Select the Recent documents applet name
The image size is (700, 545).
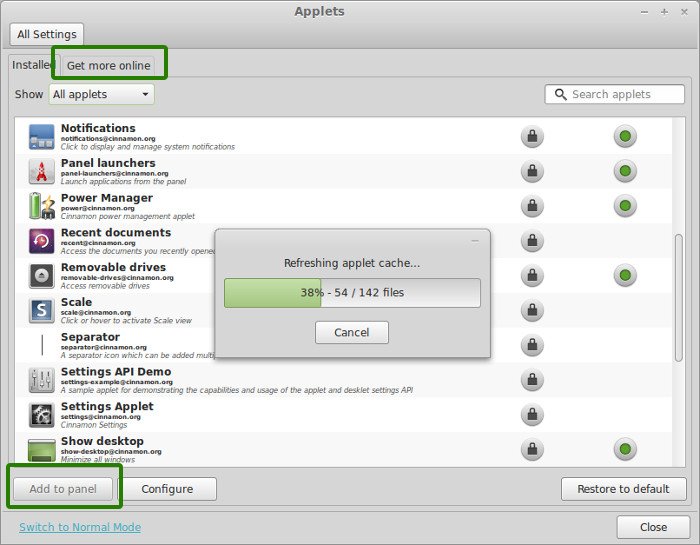point(116,233)
